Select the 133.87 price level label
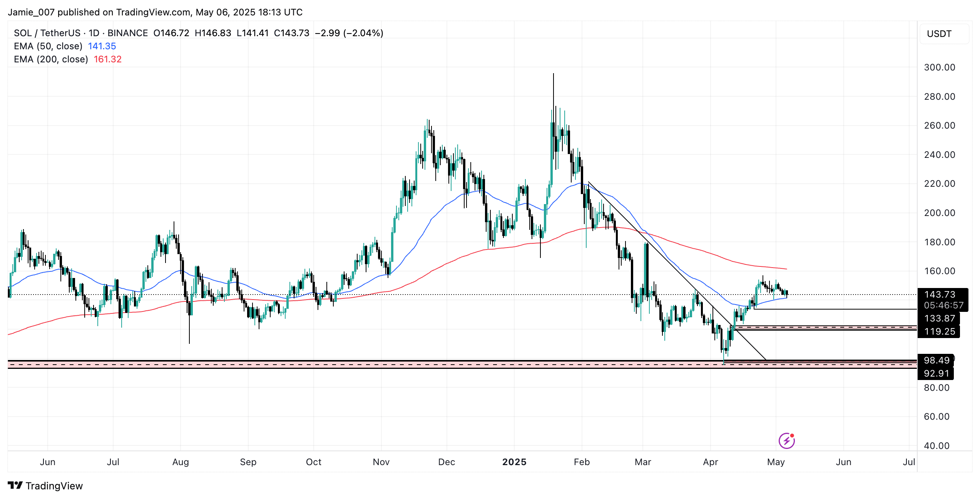The width and height of the screenshot is (980, 499). tap(939, 318)
